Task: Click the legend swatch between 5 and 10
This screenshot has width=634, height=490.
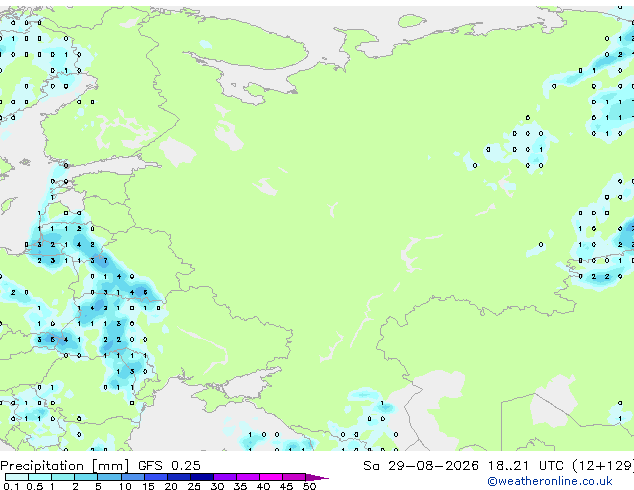Action: (x=110, y=477)
